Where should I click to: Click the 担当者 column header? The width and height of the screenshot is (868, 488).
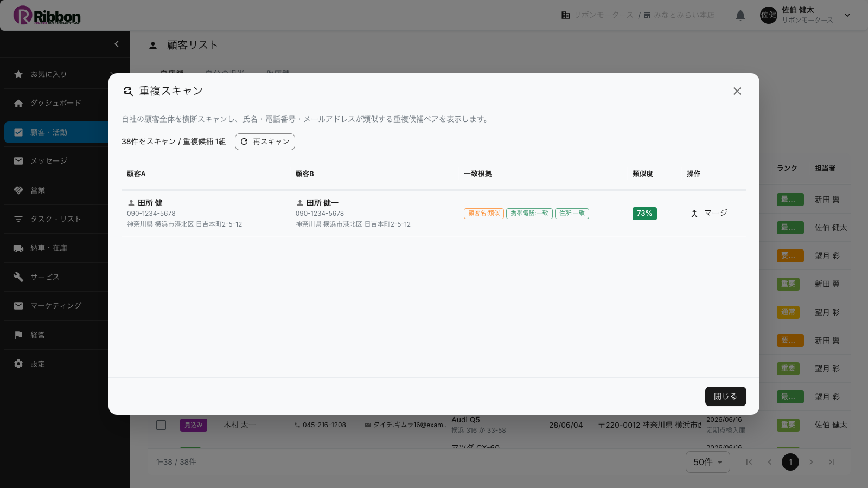[x=825, y=169]
